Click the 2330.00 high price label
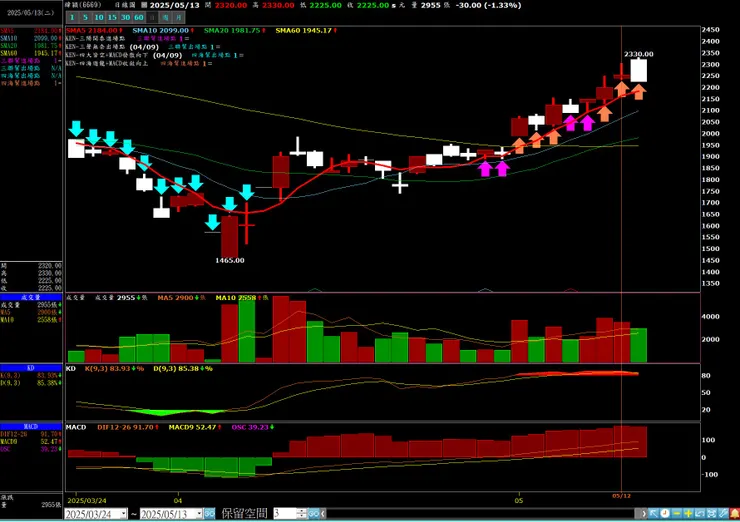This screenshot has height=522, width=740. 639,54
